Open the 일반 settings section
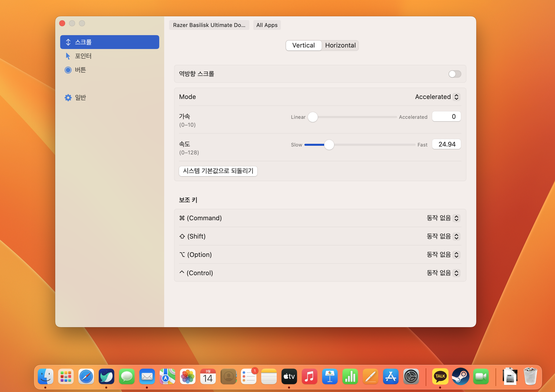555x392 pixels. (x=80, y=98)
